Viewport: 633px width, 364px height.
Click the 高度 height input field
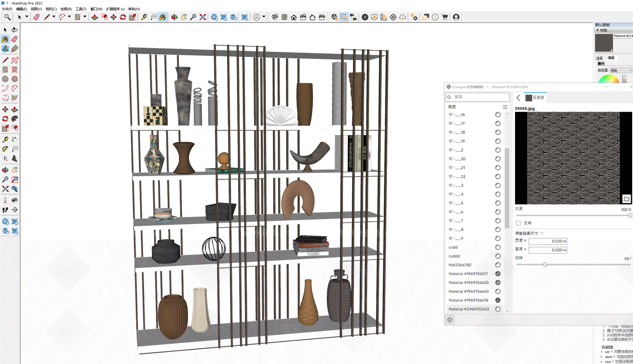click(548, 250)
